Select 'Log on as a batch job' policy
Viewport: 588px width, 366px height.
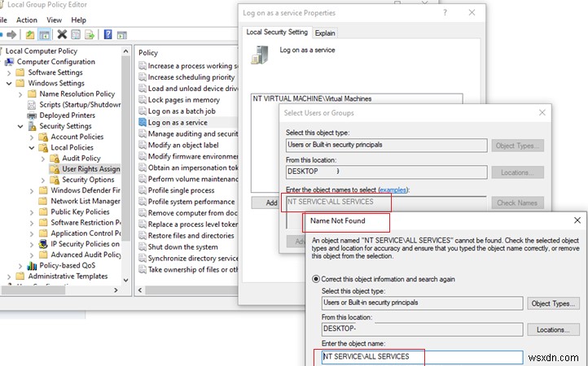(182, 111)
